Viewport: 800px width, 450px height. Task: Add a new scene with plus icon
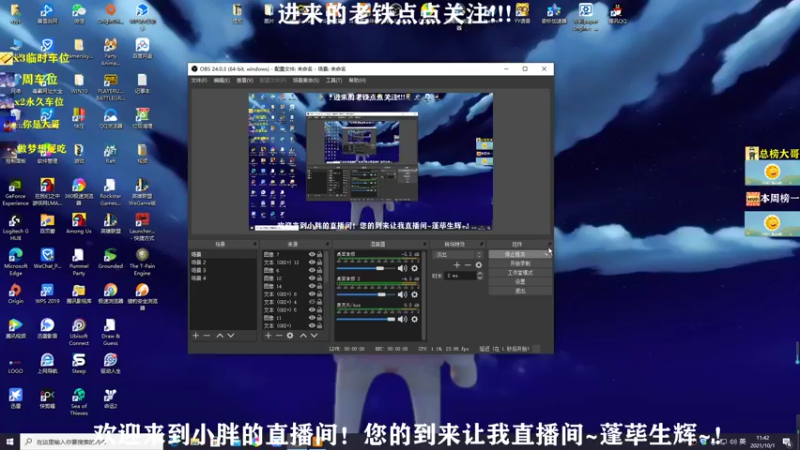click(x=195, y=335)
